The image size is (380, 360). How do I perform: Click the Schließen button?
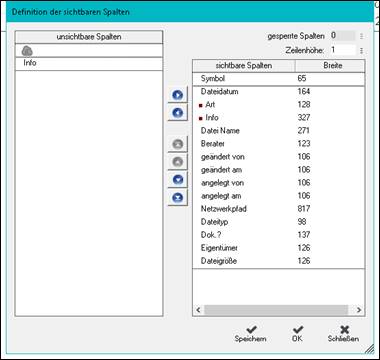click(343, 334)
